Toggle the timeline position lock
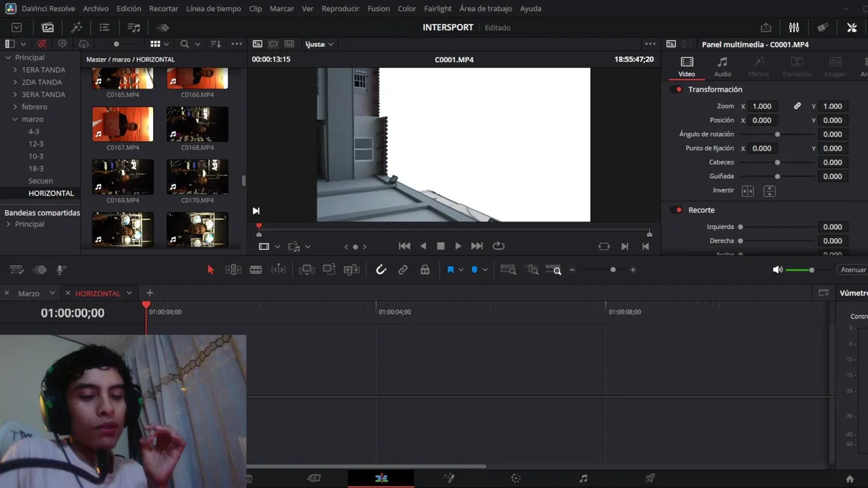Screen dimensions: 868x488 coord(425,270)
